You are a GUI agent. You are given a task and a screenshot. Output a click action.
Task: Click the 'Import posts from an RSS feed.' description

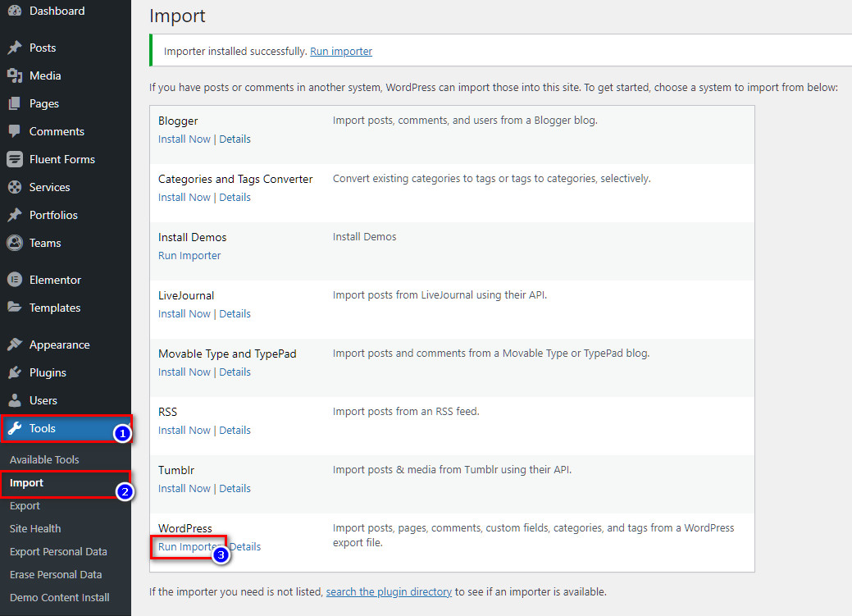point(406,412)
